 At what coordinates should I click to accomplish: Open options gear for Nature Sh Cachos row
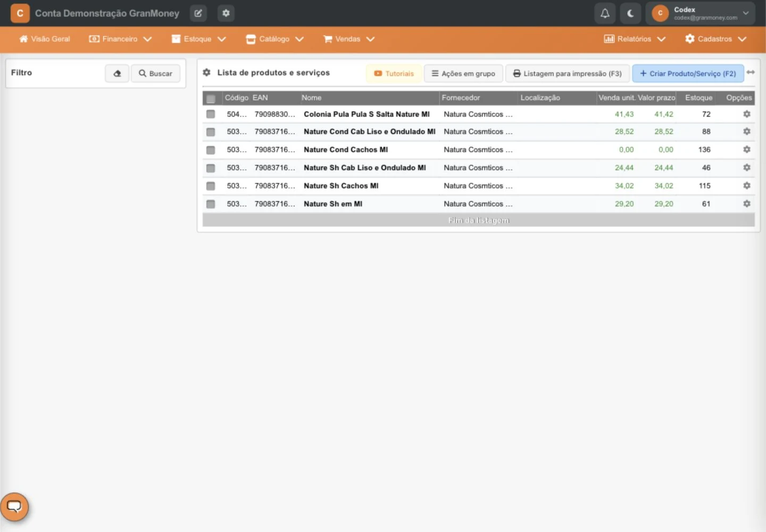tap(747, 186)
